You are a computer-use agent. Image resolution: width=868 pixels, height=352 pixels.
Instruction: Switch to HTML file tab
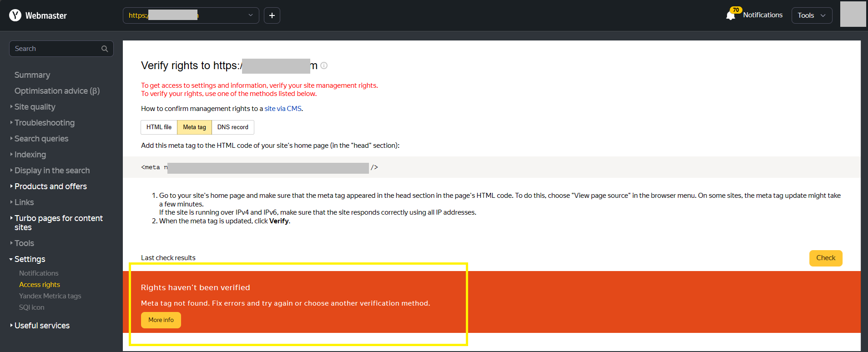point(159,127)
